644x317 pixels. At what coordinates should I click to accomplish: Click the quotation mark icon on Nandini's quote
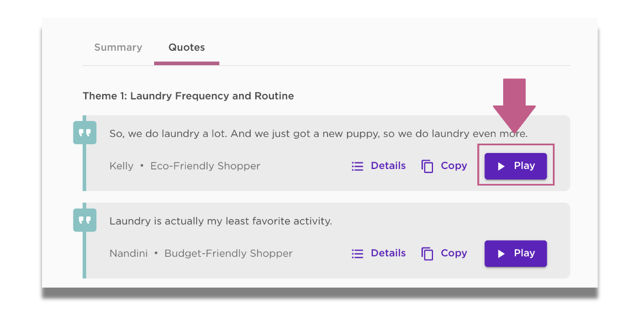click(x=85, y=220)
